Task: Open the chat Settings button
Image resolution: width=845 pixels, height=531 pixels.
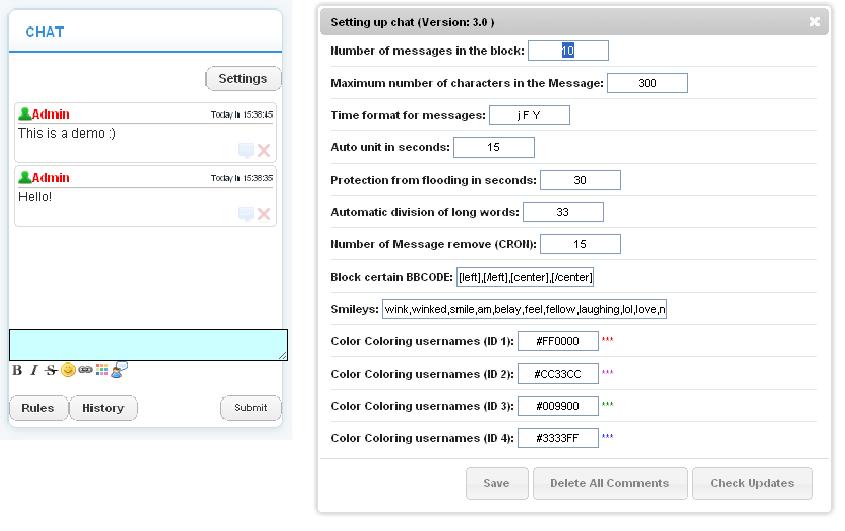Action: (243, 79)
